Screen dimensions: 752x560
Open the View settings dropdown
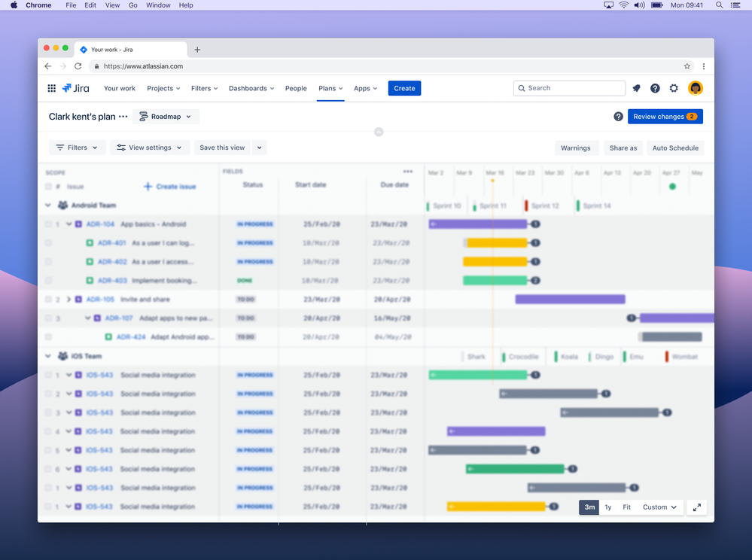click(x=150, y=148)
